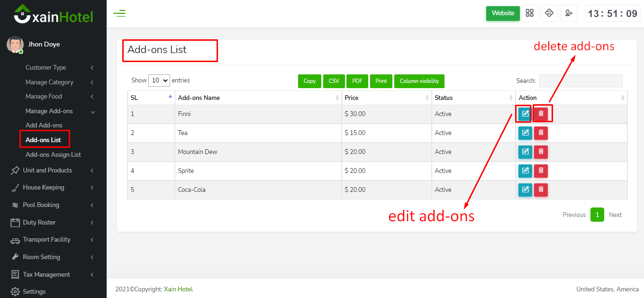
Task: Click the edit icon for Coca-Cola
Action: [x=525, y=190]
